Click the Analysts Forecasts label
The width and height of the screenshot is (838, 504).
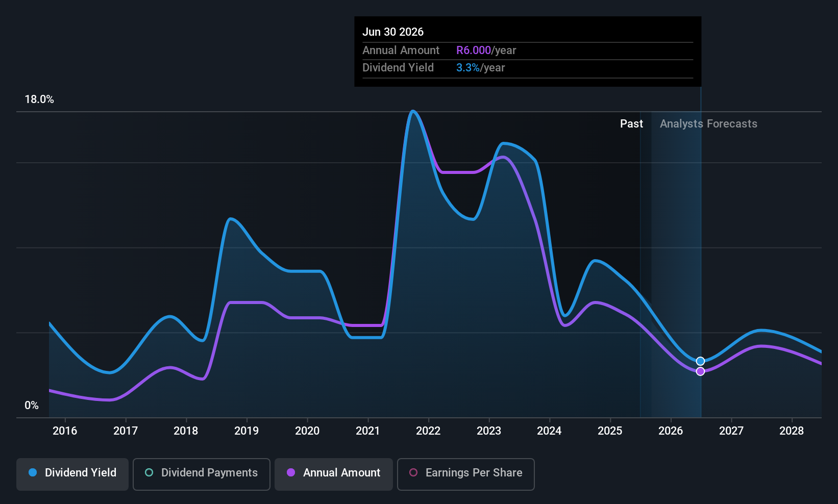click(x=708, y=124)
